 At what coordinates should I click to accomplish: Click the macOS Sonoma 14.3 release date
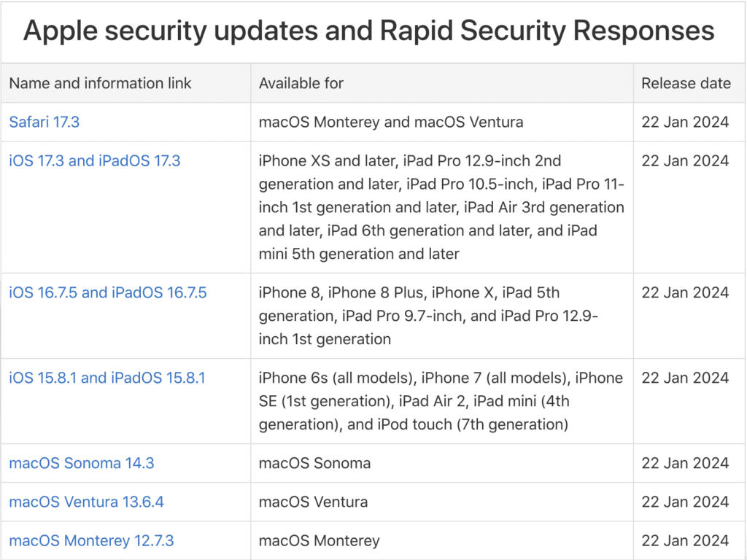(x=685, y=463)
